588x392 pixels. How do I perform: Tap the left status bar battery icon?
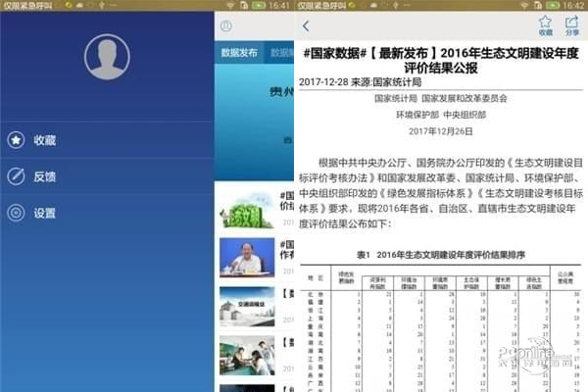[259, 5]
